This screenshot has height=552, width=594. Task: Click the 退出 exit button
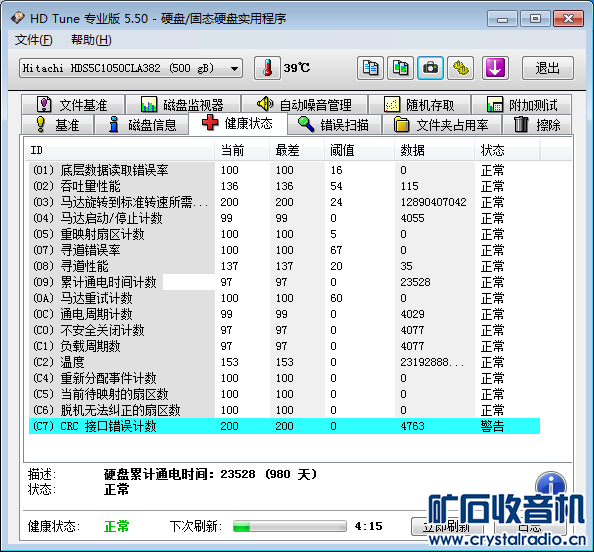pyautogui.click(x=548, y=68)
